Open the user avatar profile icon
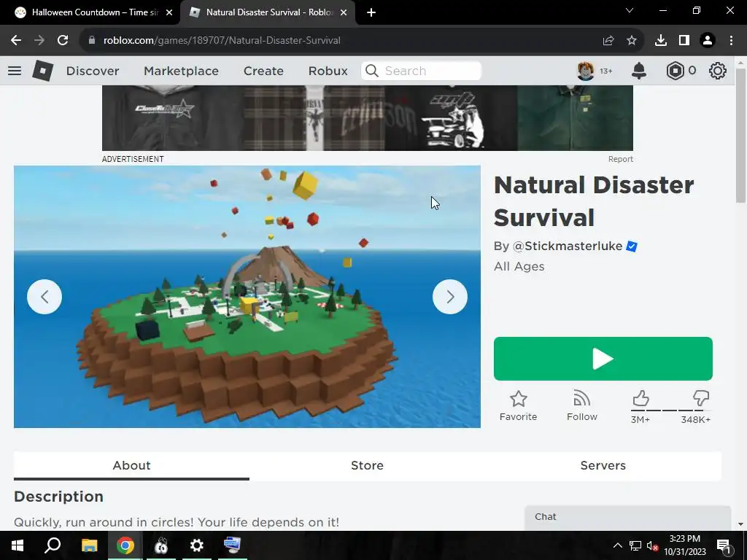747x560 pixels. (x=586, y=71)
